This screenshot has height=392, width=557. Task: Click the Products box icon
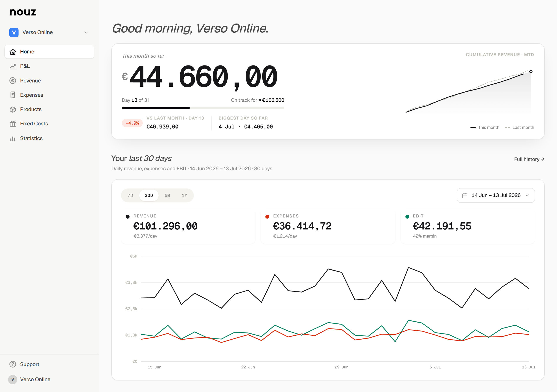(x=13, y=109)
